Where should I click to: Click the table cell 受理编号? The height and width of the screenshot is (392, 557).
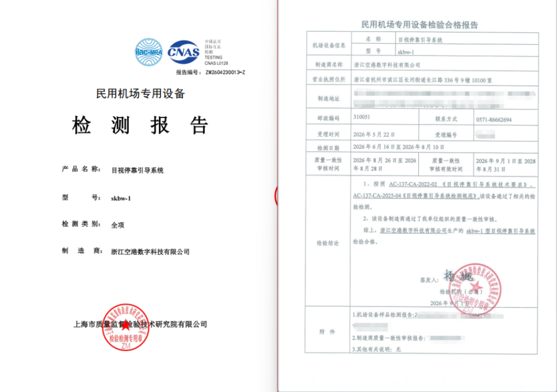446,135
